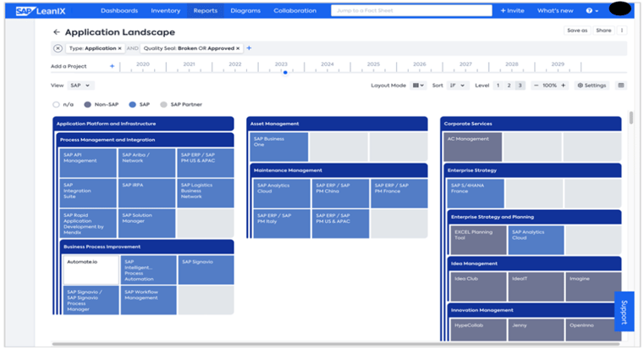Zoom in with the plus button
The width and height of the screenshot is (644, 350).
click(563, 86)
